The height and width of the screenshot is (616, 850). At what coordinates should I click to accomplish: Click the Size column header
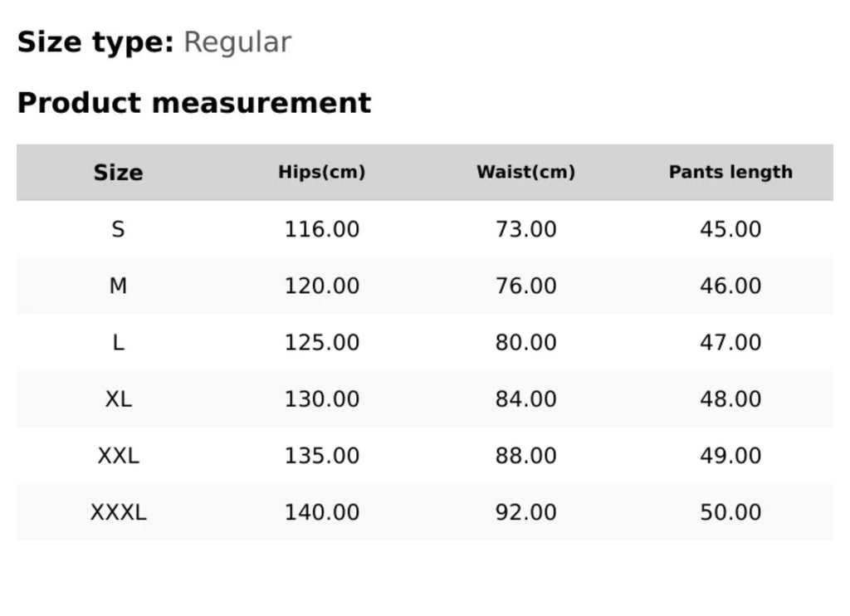point(118,173)
